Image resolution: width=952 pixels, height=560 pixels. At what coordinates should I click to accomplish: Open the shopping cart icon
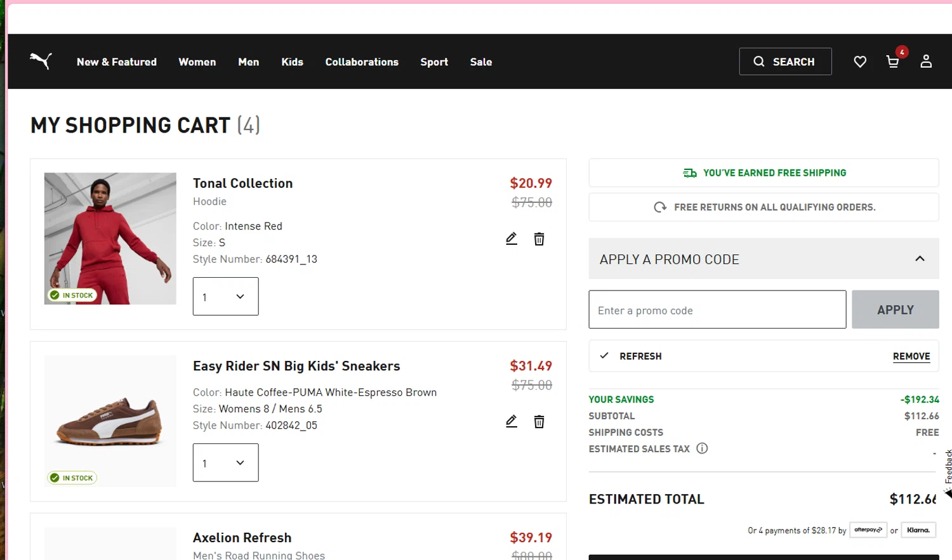pos(892,62)
